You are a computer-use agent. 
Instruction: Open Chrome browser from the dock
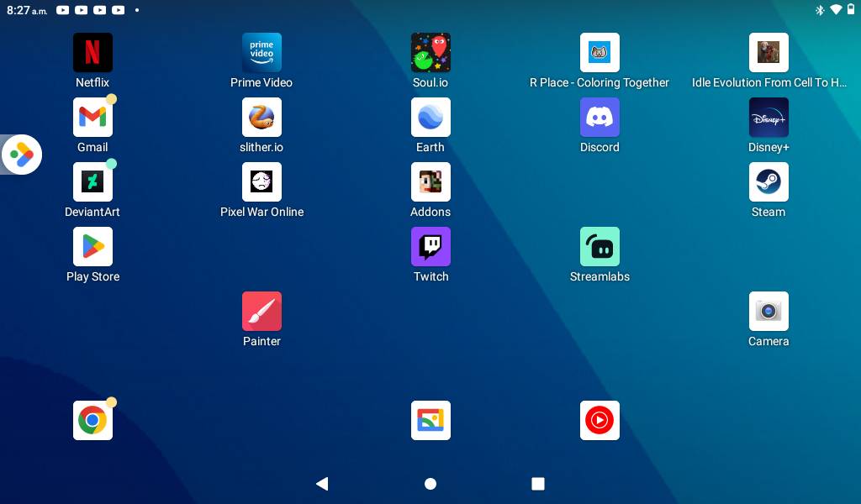[92, 421]
